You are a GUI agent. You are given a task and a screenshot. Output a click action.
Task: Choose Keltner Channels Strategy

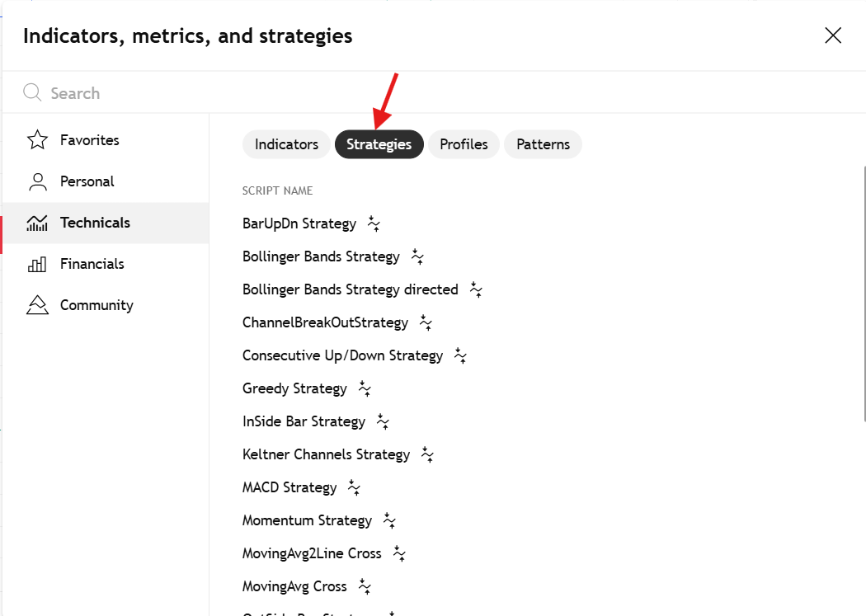coord(326,454)
